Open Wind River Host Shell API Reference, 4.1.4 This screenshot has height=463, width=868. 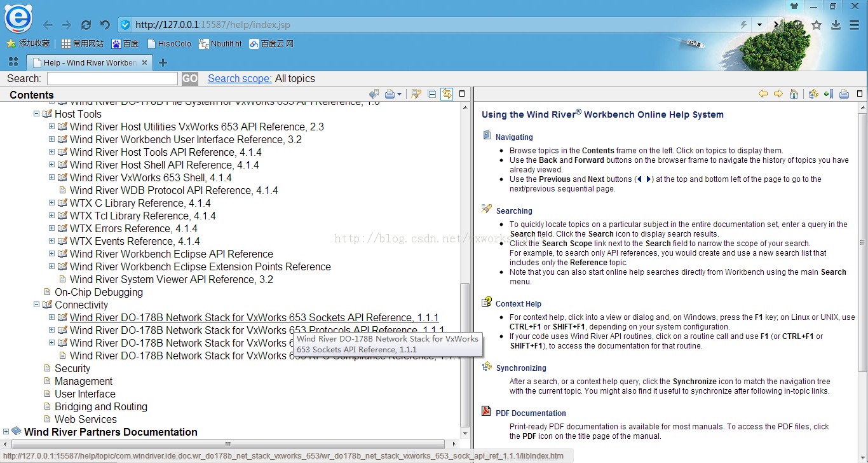pyautogui.click(x=165, y=165)
